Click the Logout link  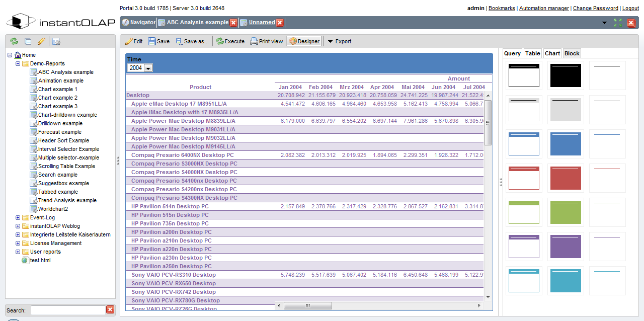(x=630, y=8)
